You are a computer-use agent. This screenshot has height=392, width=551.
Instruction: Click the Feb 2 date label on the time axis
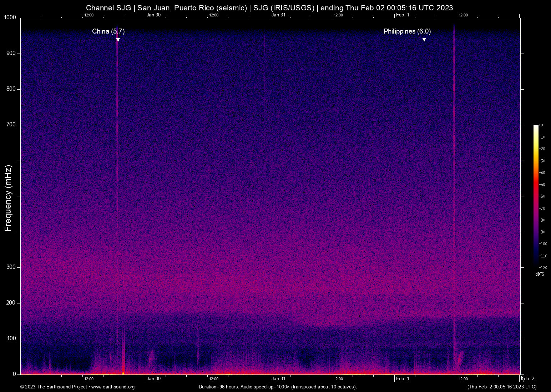529,379
